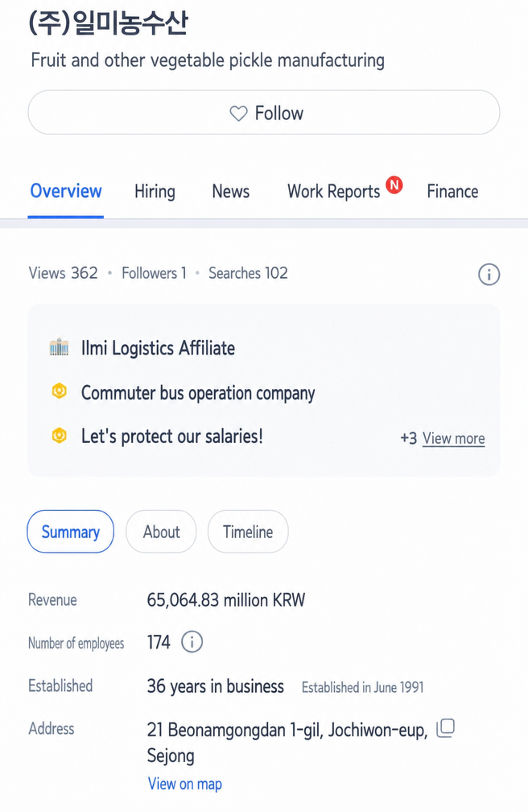Select the Summary pill
The width and height of the screenshot is (528, 812).
pyautogui.click(x=70, y=532)
